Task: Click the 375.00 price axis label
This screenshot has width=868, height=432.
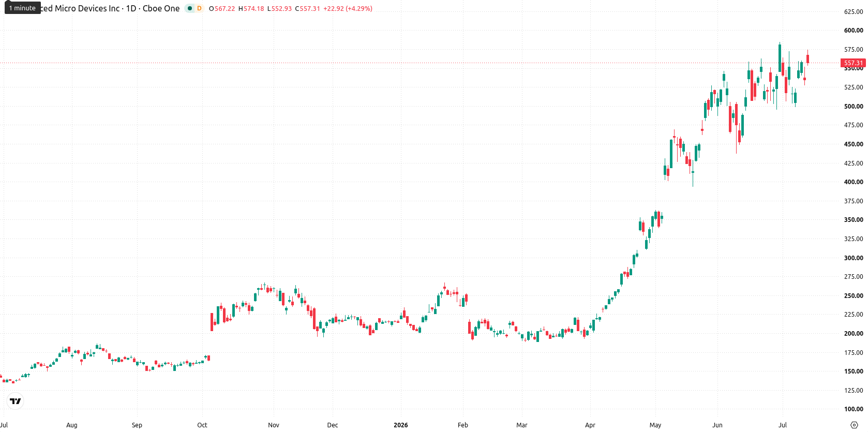Action: pyautogui.click(x=854, y=201)
